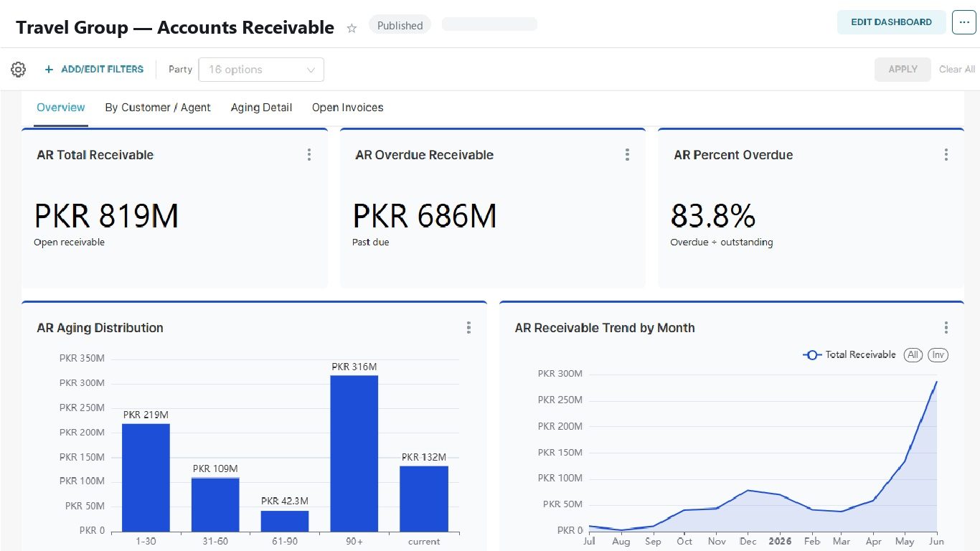Click the PKR 219M bar label

[x=146, y=415]
